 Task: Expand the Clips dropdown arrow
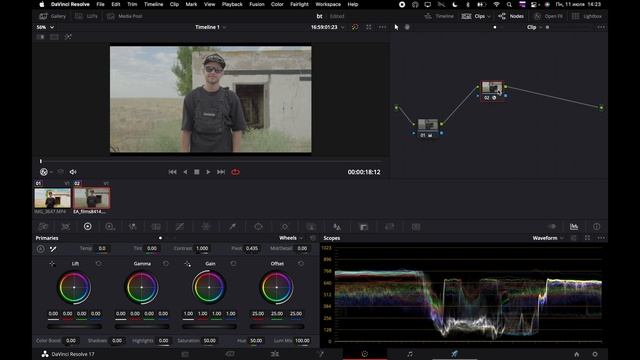point(489,16)
